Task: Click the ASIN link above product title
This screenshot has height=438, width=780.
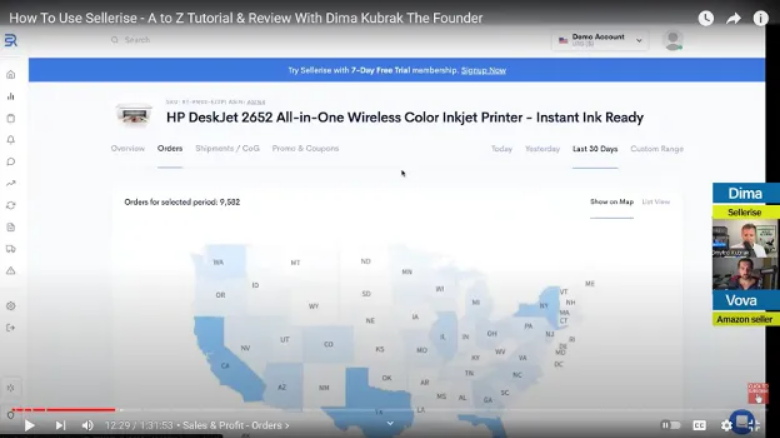Action: point(256,102)
